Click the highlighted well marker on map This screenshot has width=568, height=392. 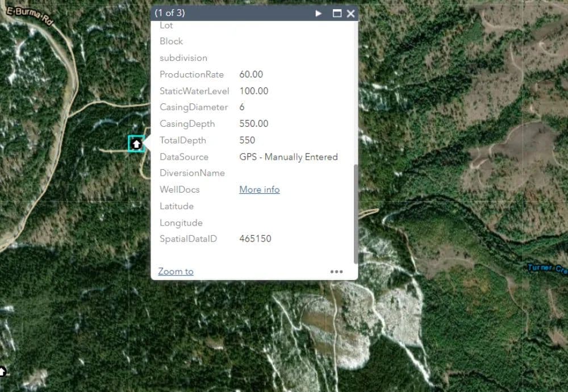(136, 144)
